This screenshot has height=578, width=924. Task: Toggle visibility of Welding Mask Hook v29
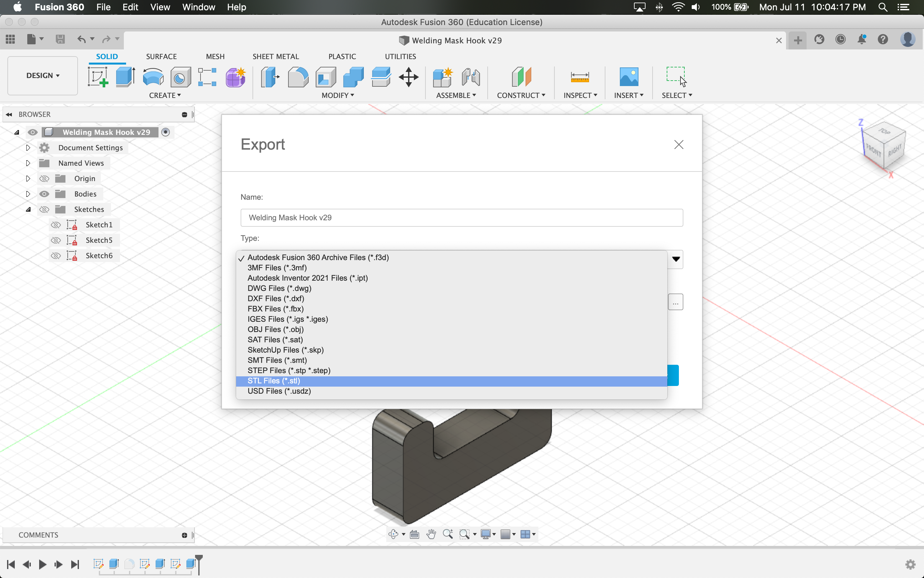[32, 132]
